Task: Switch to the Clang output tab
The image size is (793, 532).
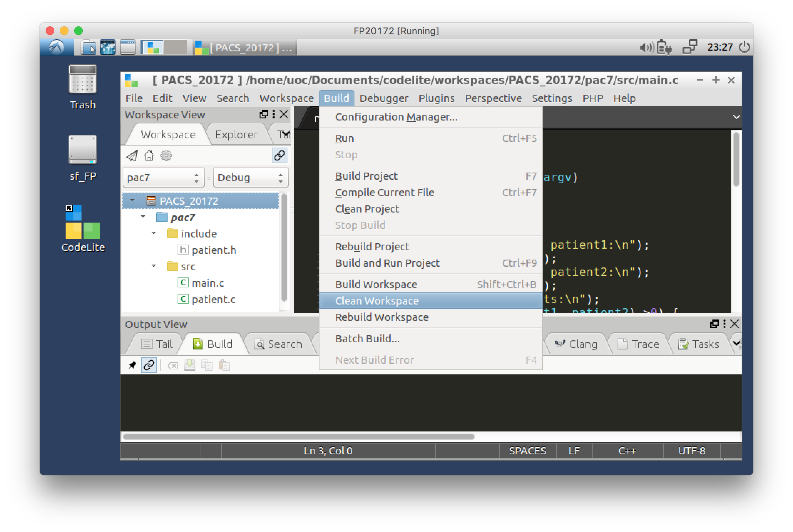Action: 576,344
